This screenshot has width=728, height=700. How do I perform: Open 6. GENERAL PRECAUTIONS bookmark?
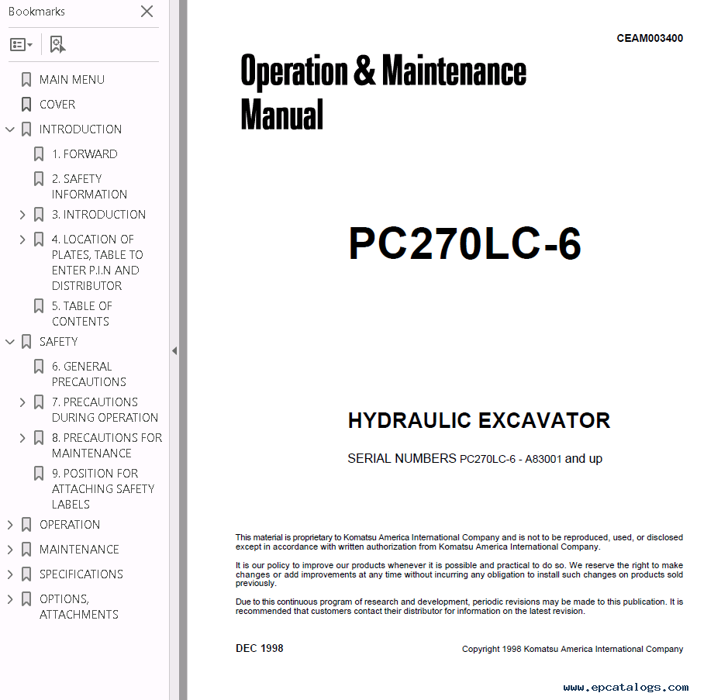pos(88,374)
